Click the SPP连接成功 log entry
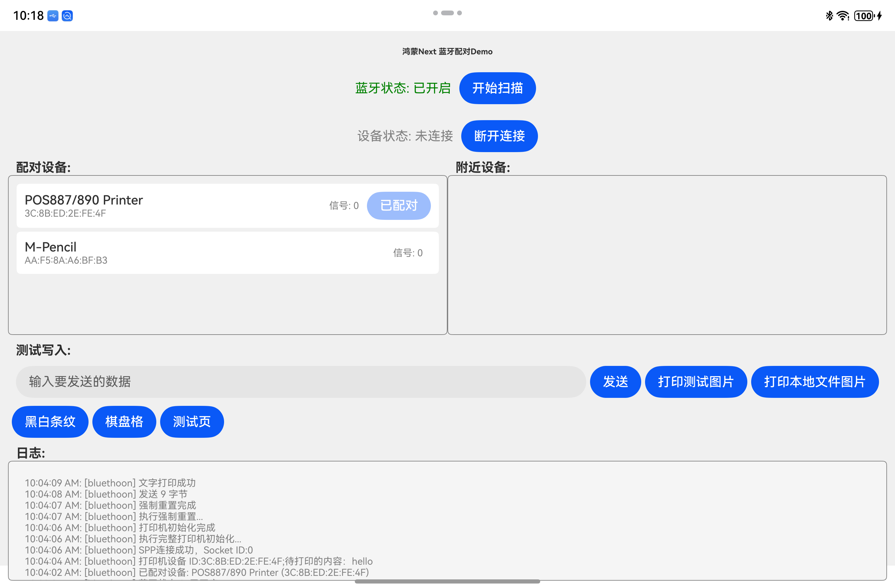895x588 pixels. [x=139, y=550]
